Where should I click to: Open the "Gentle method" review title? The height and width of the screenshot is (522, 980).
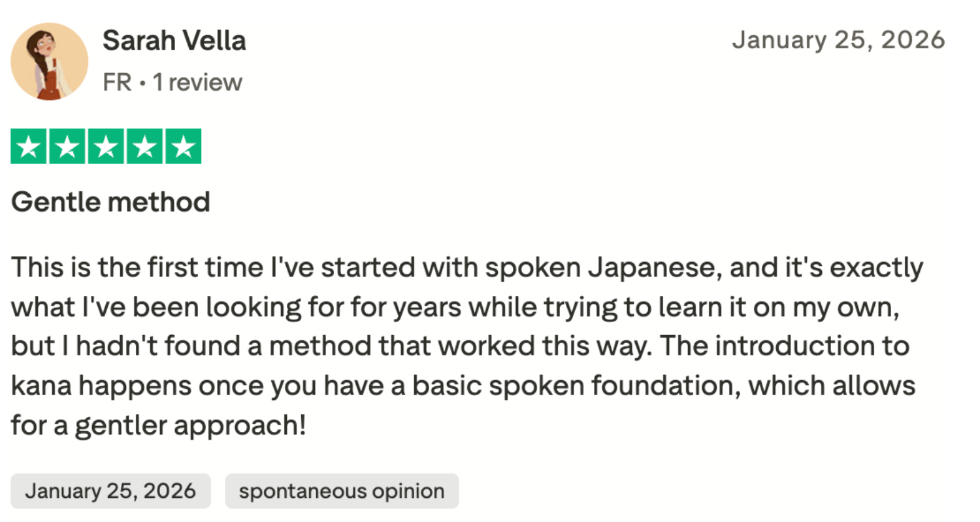pos(110,202)
